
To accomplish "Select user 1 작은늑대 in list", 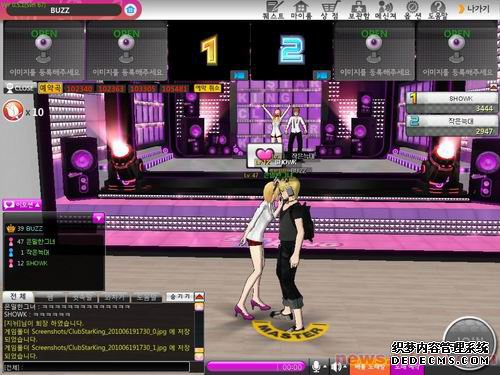I will 54,252.
